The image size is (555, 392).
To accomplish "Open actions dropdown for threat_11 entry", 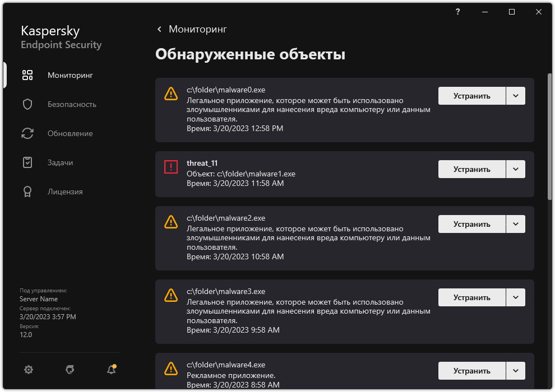I will click(x=515, y=169).
